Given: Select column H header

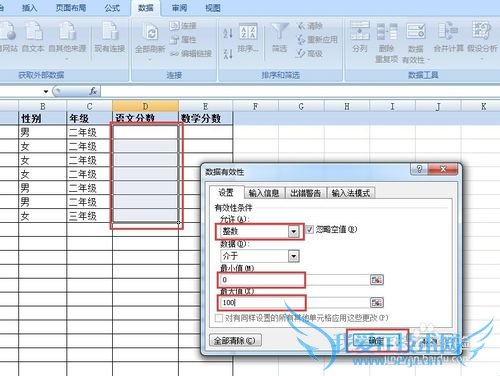Looking at the screenshot, I should pyautogui.click(x=347, y=106).
